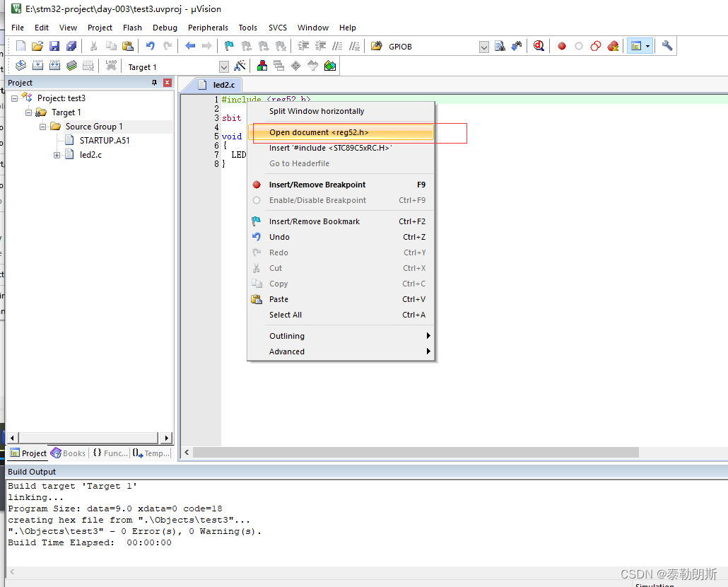The height and width of the screenshot is (587, 728).
Task: Choose Undo from the context menu
Action: coord(341,237)
